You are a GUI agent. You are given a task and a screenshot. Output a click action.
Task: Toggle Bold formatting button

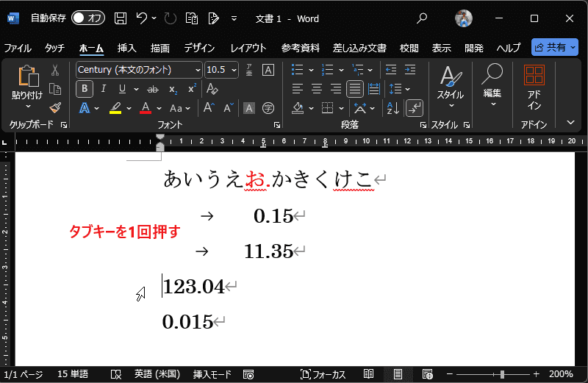[x=85, y=89]
